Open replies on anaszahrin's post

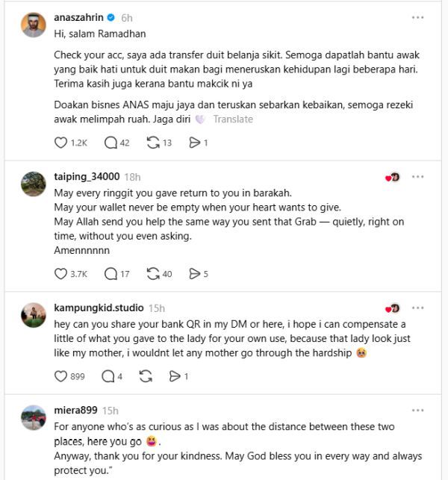(111, 143)
